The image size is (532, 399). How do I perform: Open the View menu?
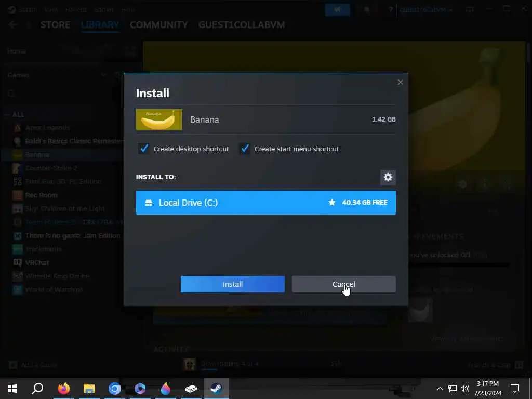(51, 9)
